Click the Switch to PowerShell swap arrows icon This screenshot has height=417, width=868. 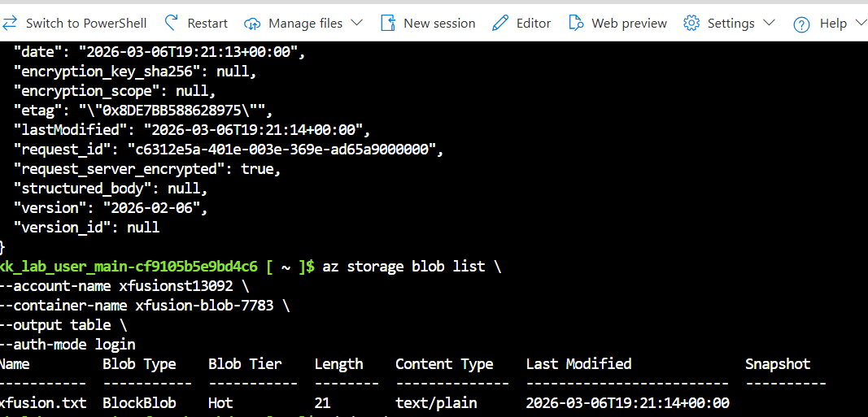10,23
